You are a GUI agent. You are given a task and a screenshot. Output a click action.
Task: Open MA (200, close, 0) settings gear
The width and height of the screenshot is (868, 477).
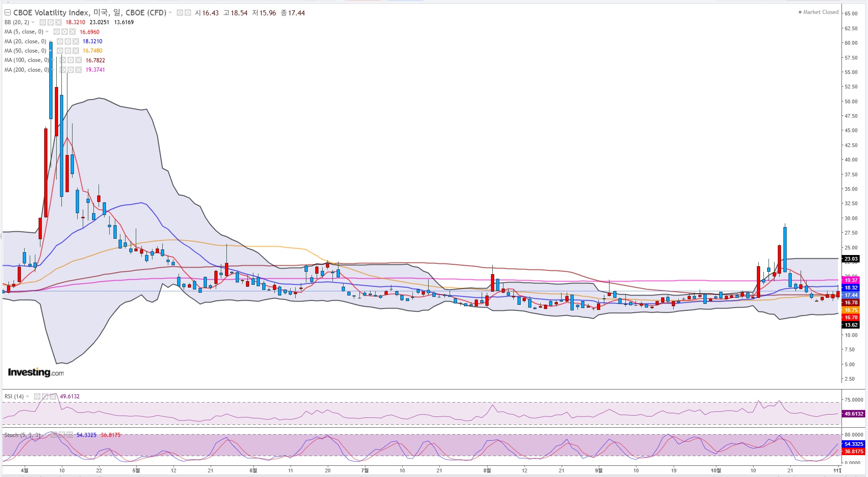tap(71, 70)
